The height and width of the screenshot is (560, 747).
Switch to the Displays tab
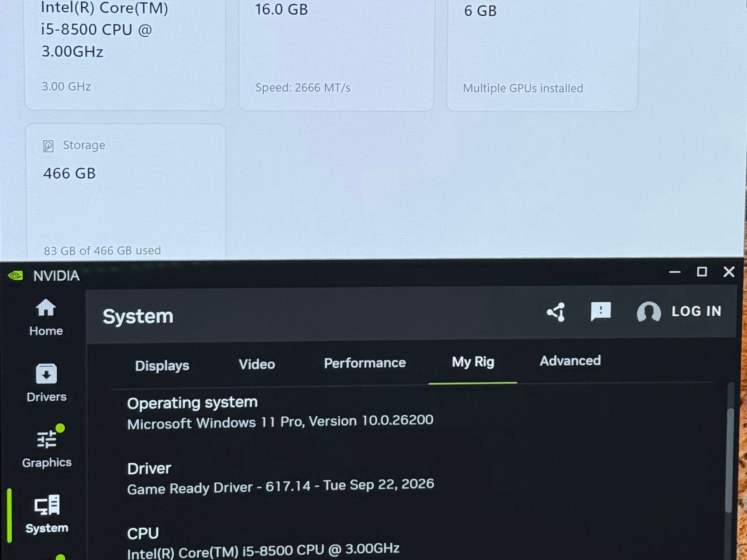click(x=162, y=365)
